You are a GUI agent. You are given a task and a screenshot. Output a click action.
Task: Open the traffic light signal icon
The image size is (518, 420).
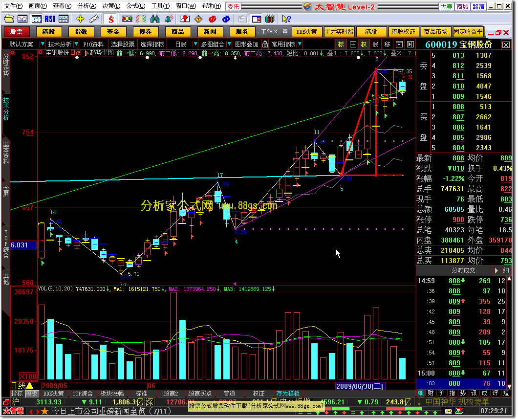pyautogui.click(x=127, y=19)
